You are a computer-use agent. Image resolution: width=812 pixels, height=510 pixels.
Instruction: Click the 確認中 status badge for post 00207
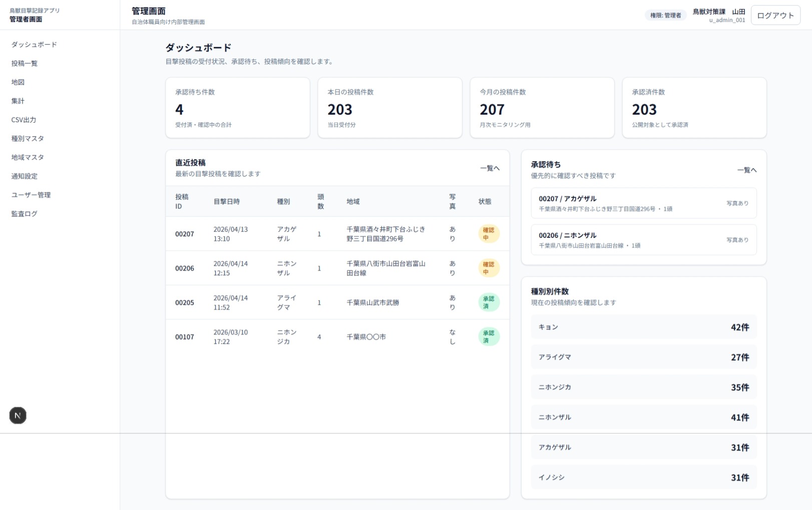click(x=488, y=234)
